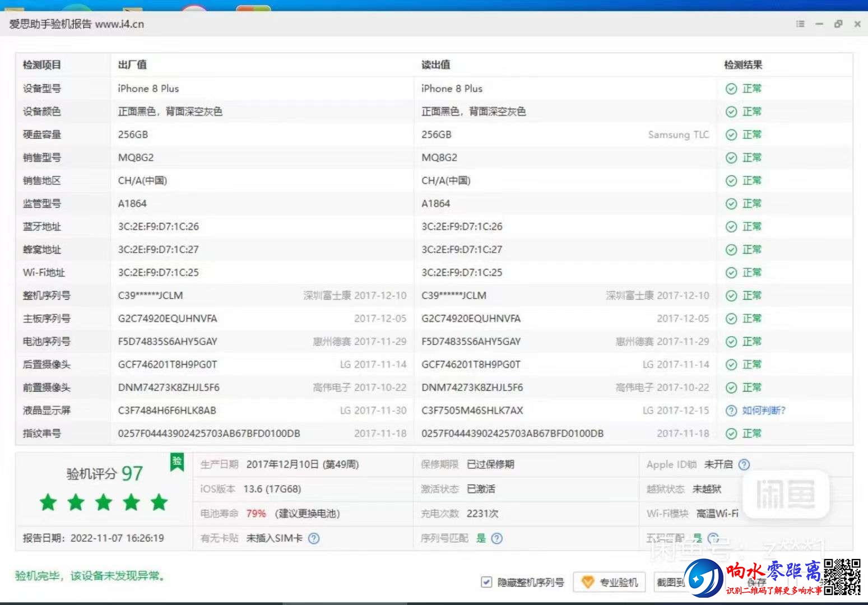Click the 检测结果 column header
Viewport: 868px width, 605px height.
coord(743,65)
